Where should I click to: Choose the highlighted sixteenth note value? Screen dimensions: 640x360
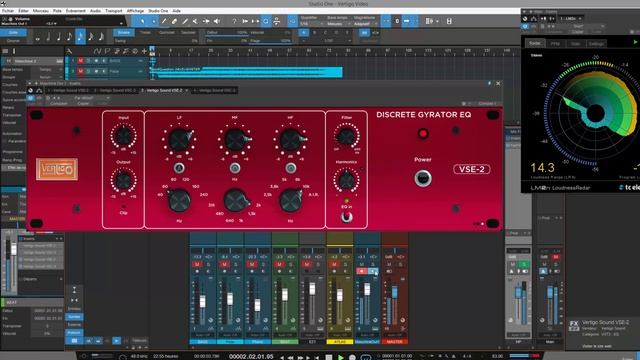pos(80,38)
